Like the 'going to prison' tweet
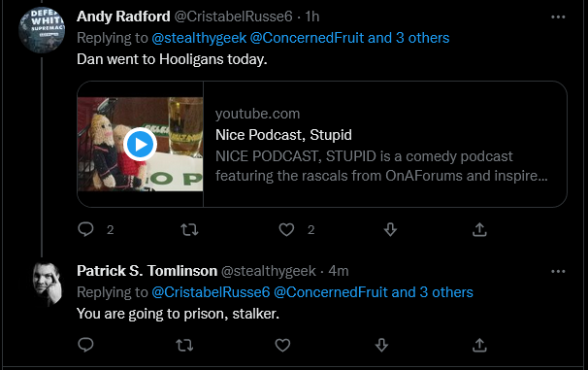 pos(282,345)
